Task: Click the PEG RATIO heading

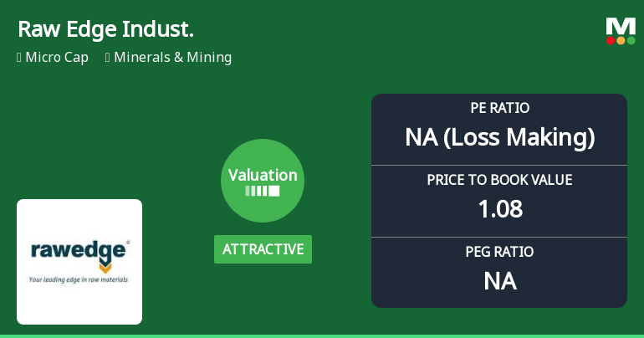Action: (499, 252)
